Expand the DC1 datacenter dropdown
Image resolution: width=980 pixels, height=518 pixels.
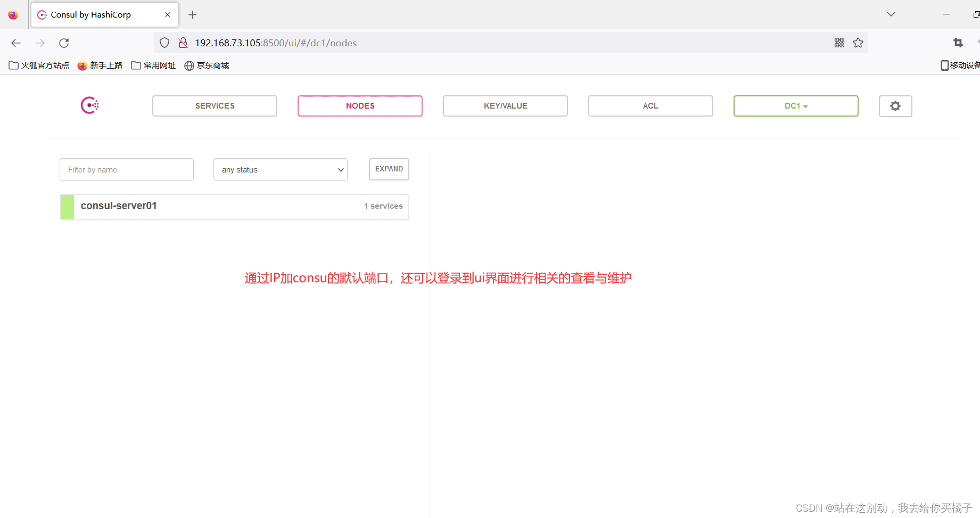[x=796, y=106]
